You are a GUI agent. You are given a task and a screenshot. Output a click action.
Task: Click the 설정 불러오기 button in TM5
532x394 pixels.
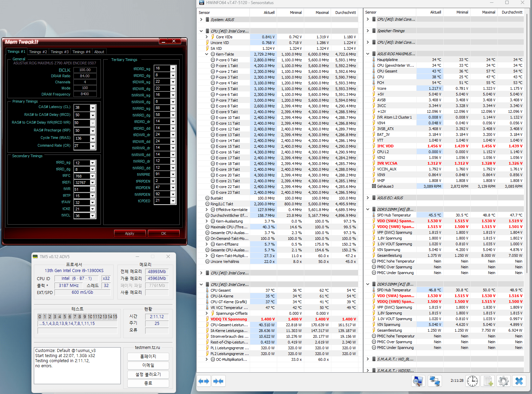pos(148,374)
